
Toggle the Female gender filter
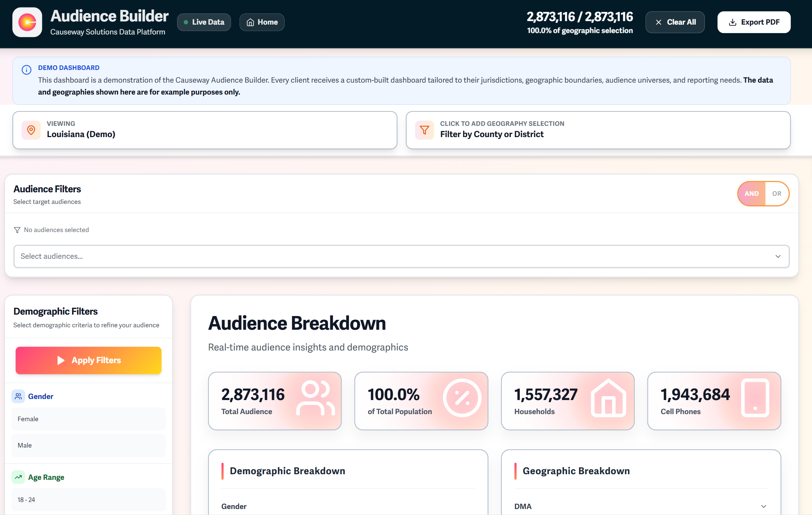pos(89,419)
